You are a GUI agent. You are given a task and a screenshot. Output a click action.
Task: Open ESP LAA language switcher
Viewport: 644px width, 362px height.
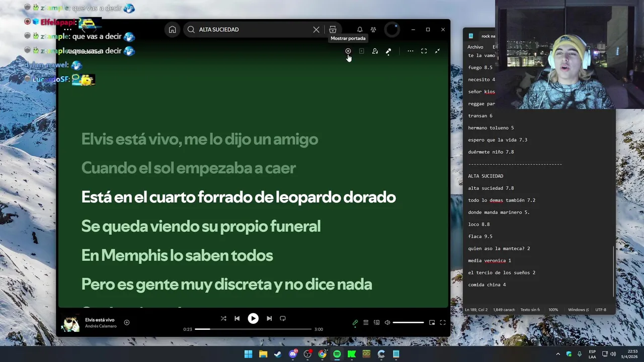[592, 354]
